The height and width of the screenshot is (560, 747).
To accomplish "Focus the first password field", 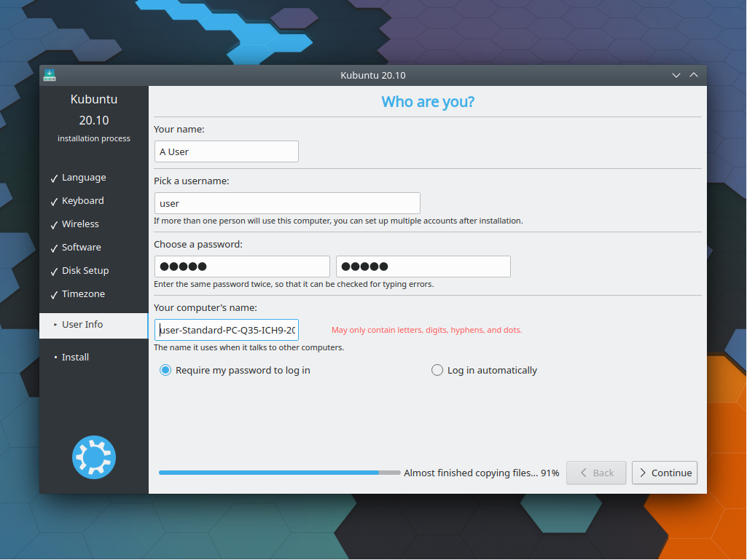I will click(242, 267).
